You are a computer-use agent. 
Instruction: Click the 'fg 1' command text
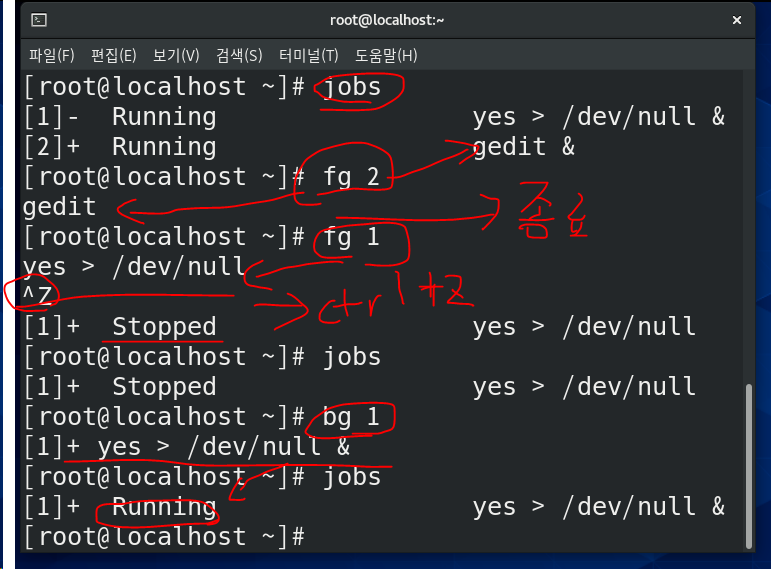pos(351,237)
